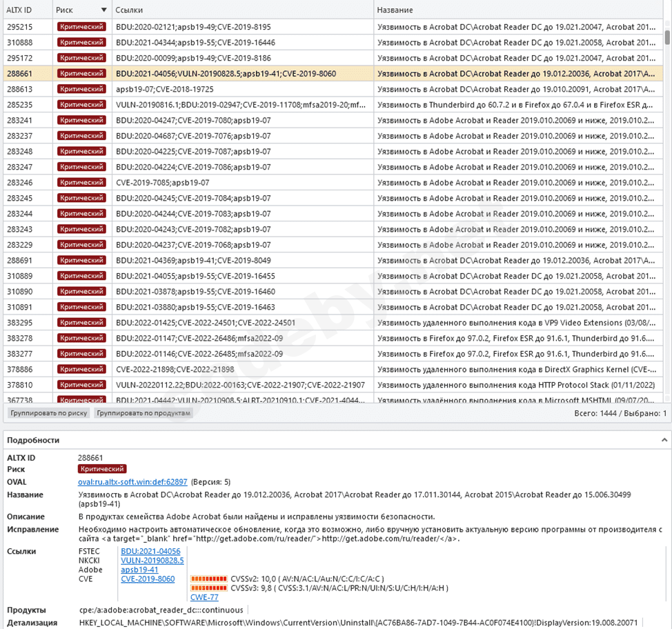Select the row with ALTX ID 310890
The height and width of the screenshot is (629, 672).
coord(333,291)
